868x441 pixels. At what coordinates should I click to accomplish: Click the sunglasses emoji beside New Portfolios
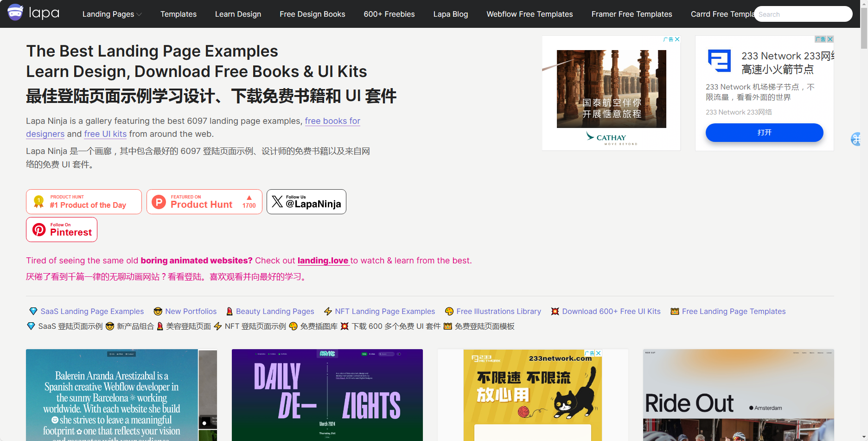[158, 311]
